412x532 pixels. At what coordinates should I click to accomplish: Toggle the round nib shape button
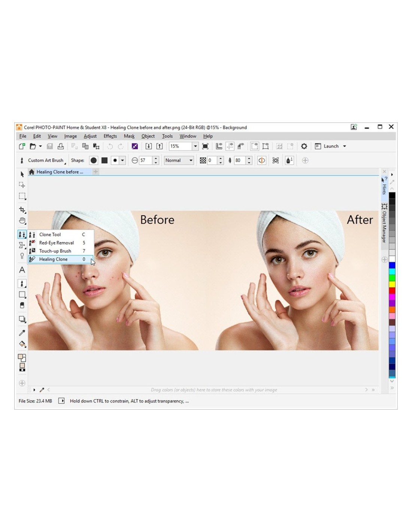(x=94, y=160)
